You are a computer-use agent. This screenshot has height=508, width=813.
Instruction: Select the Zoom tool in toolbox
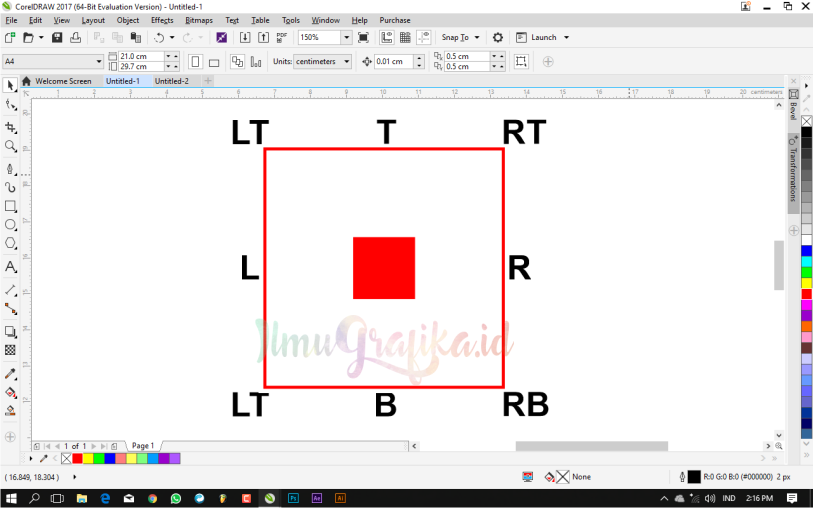pos(10,146)
